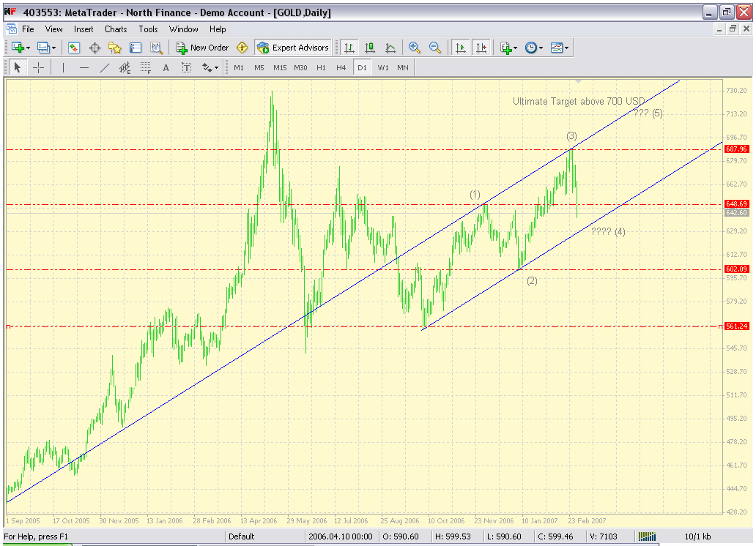Click the chart shift triangle marker at top
This screenshot has width=756, height=546.
578,81
